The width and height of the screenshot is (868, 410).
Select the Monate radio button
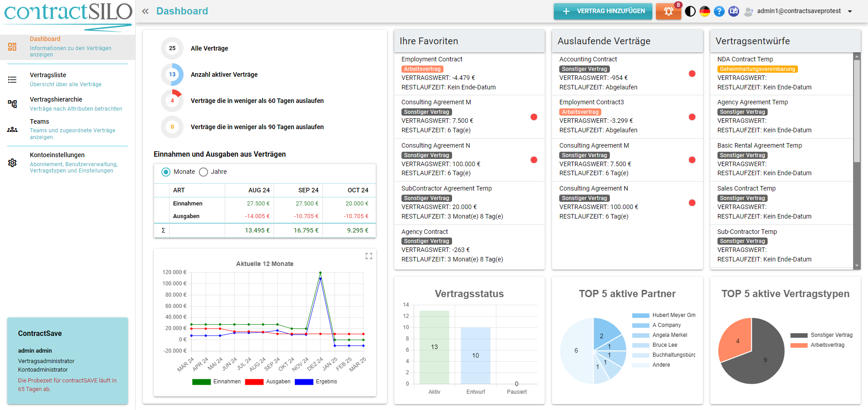click(165, 172)
